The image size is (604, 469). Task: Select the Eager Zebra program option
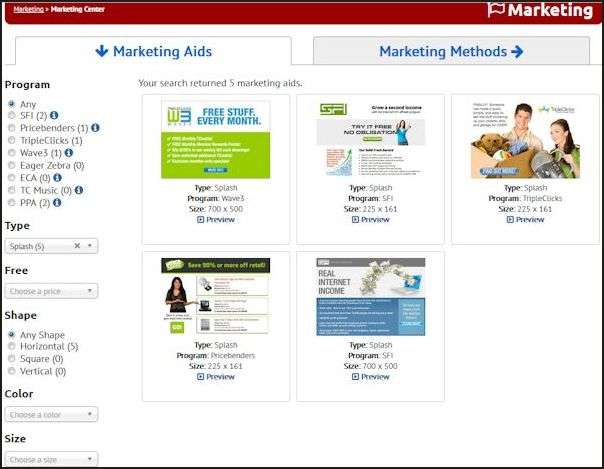click(11, 166)
